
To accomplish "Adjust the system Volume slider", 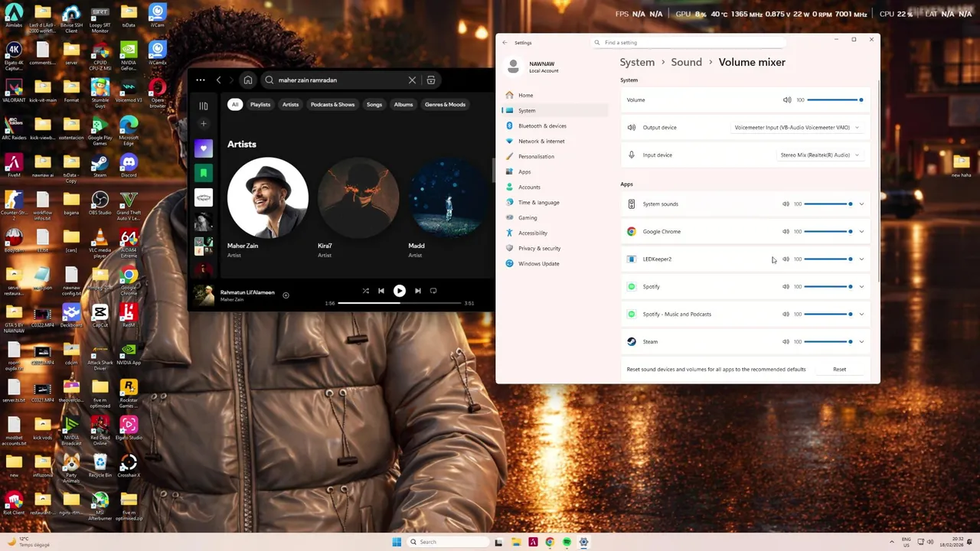I will click(834, 100).
